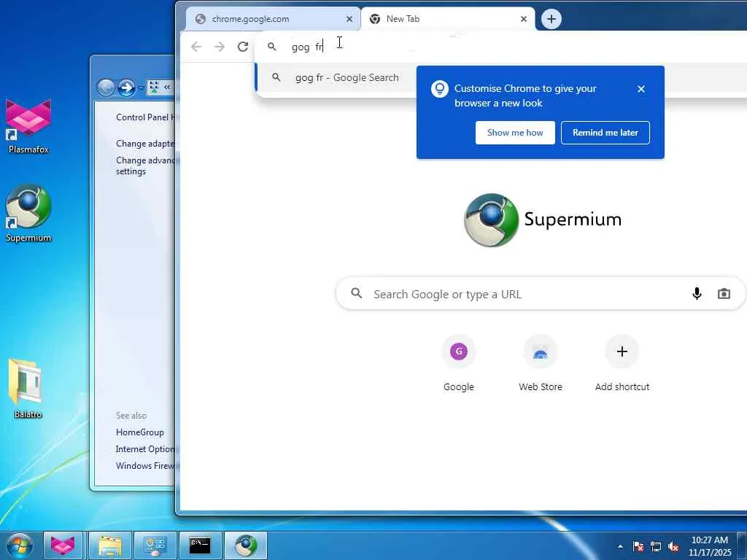Open Command Prompt taskbar button

pos(200,545)
